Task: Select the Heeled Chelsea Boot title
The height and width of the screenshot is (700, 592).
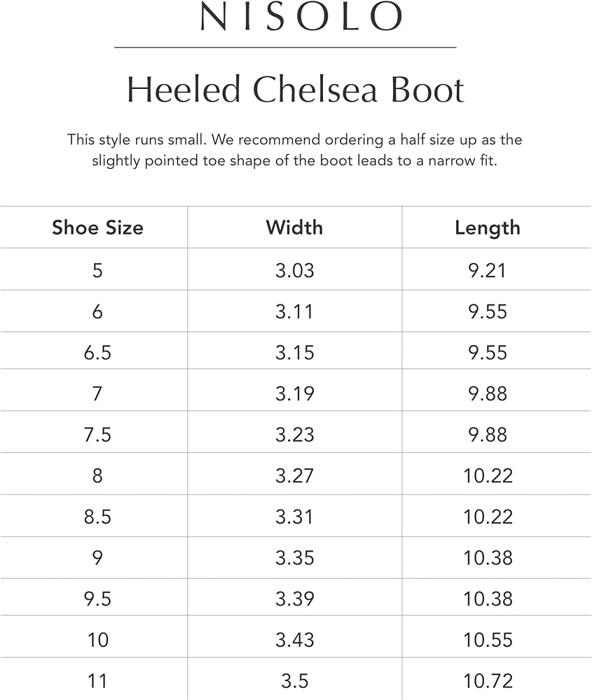Action: [296, 90]
